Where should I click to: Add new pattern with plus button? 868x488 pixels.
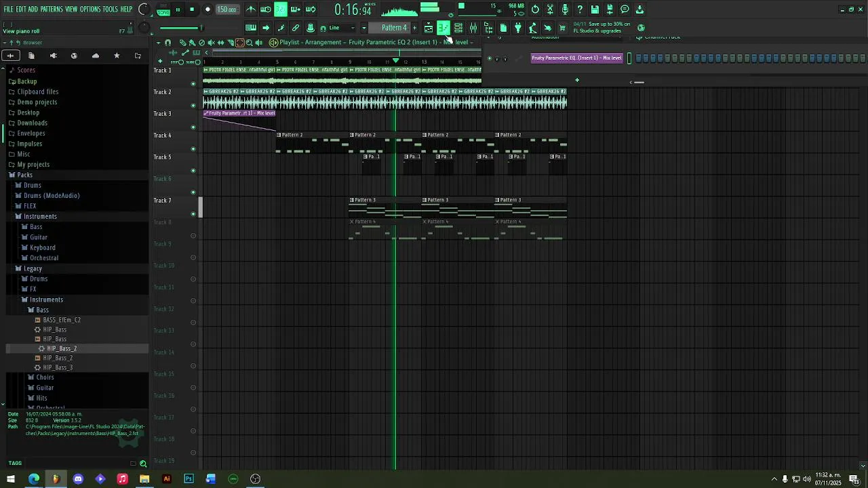click(x=414, y=28)
